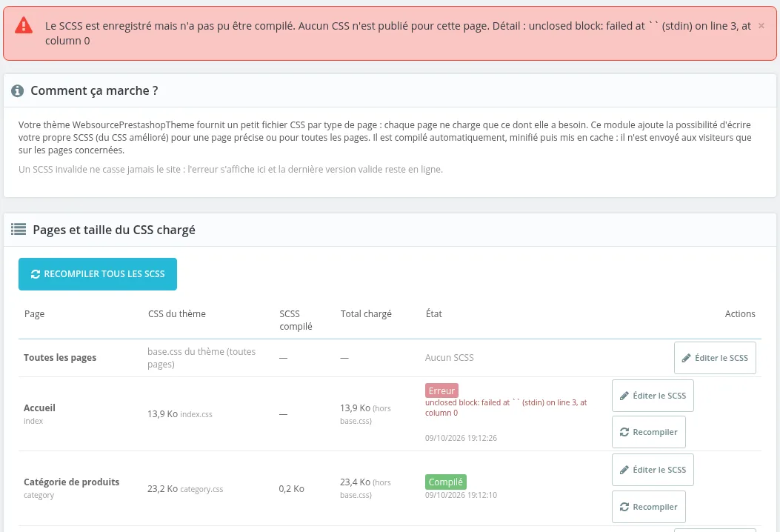The image size is (780, 532).
Task: Recompile the Accueil page SCSS
Action: pyautogui.click(x=649, y=432)
